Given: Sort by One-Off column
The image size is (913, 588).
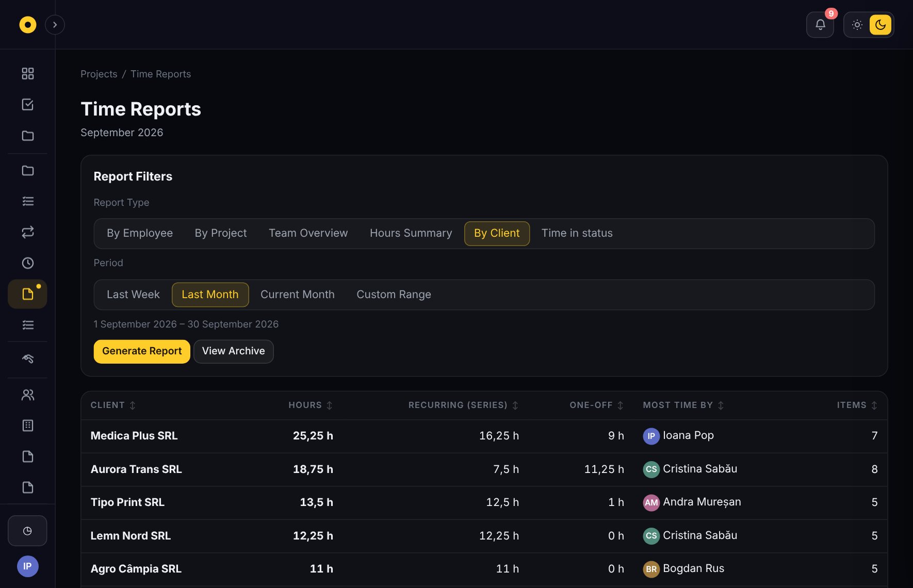Looking at the screenshot, I should tap(597, 405).
